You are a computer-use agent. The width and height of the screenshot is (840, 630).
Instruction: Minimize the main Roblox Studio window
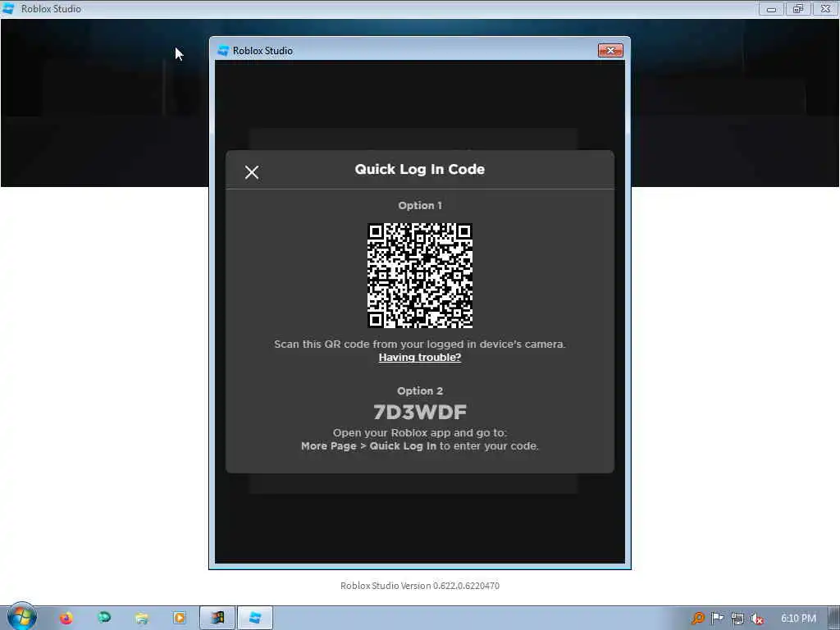[x=771, y=8]
